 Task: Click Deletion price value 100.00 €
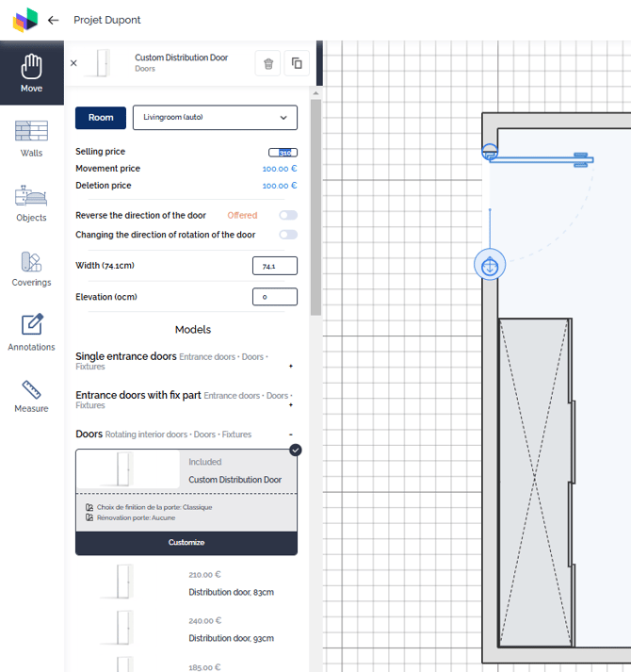pyautogui.click(x=280, y=186)
